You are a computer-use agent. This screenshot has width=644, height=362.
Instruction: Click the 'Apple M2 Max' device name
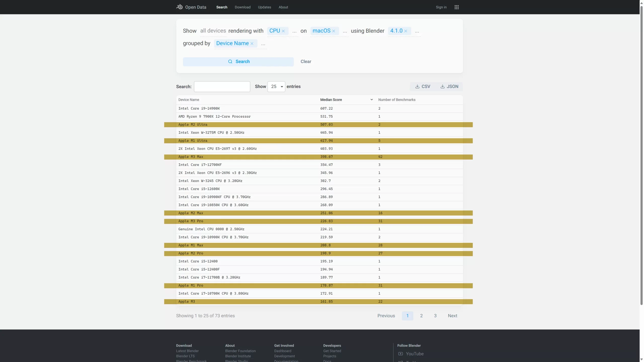coord(191,213)
